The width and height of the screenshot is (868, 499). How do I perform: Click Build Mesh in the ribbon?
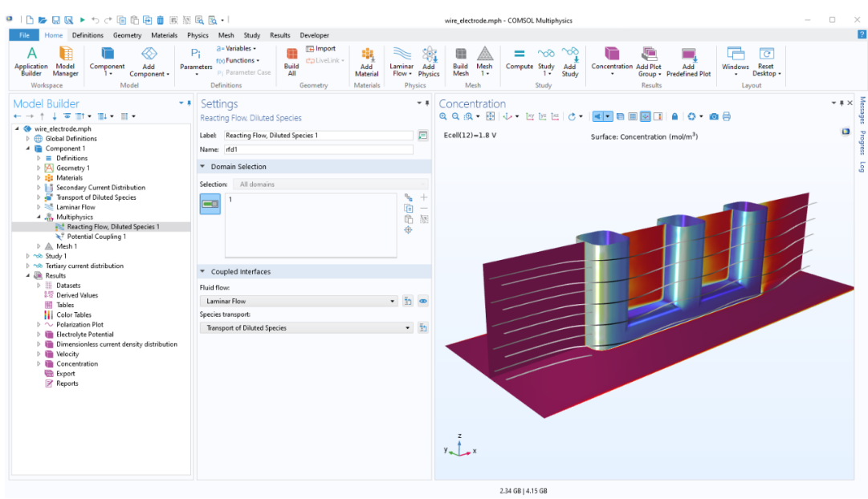pos(461,62)
